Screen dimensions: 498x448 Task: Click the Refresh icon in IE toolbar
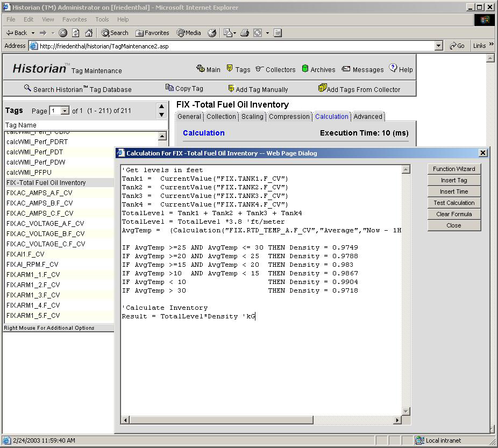tap(76, 33)
